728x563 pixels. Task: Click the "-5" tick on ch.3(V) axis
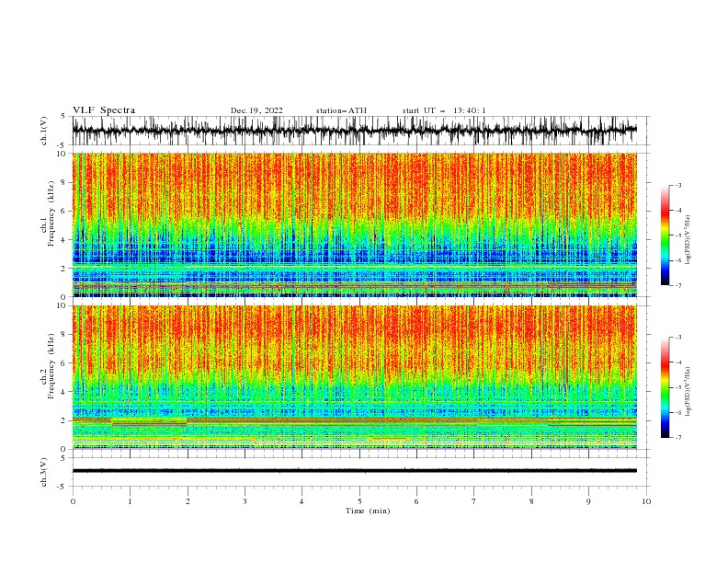point(62,487)
